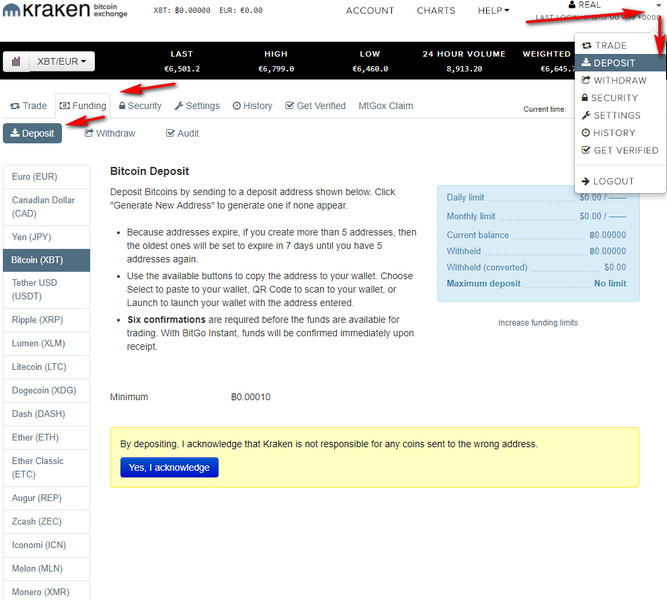Switch to the History tab
Screen dimensions: 667x600
[253, 106]
